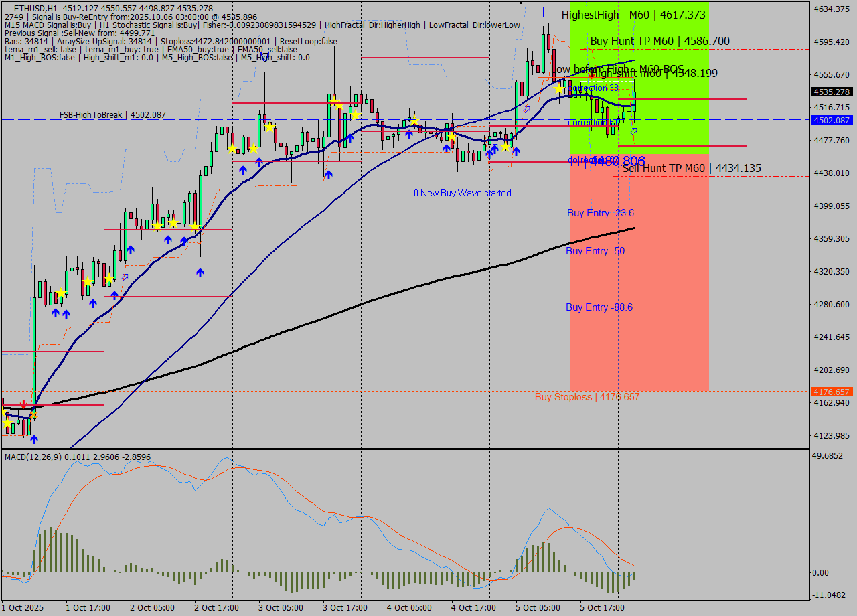This screenshot has width=857, height=616.
Task: Select the Buy Entry -50 label
Action: [x=595, y=251]
